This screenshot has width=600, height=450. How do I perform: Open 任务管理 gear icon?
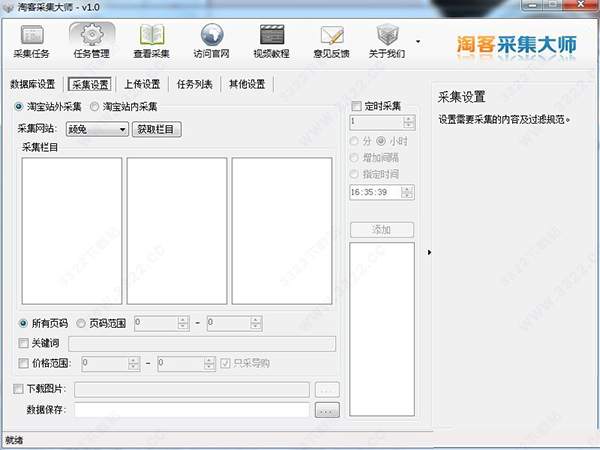click(x=91, y=41)
